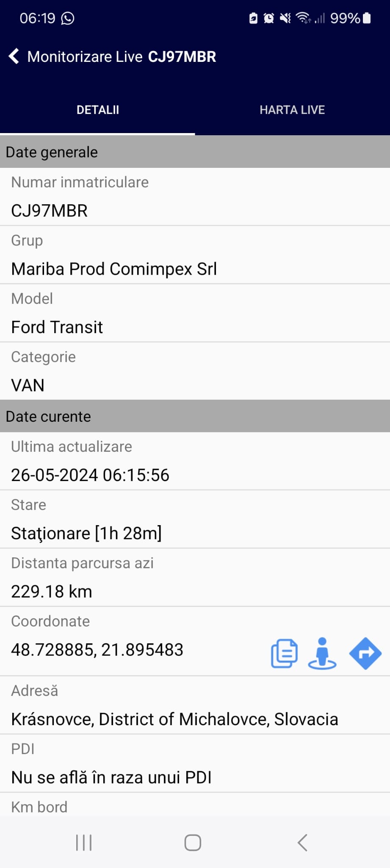Tap the Krásnovce address text
The width and height of the screenshot is (390, 868).
click(x=174, y=719)
